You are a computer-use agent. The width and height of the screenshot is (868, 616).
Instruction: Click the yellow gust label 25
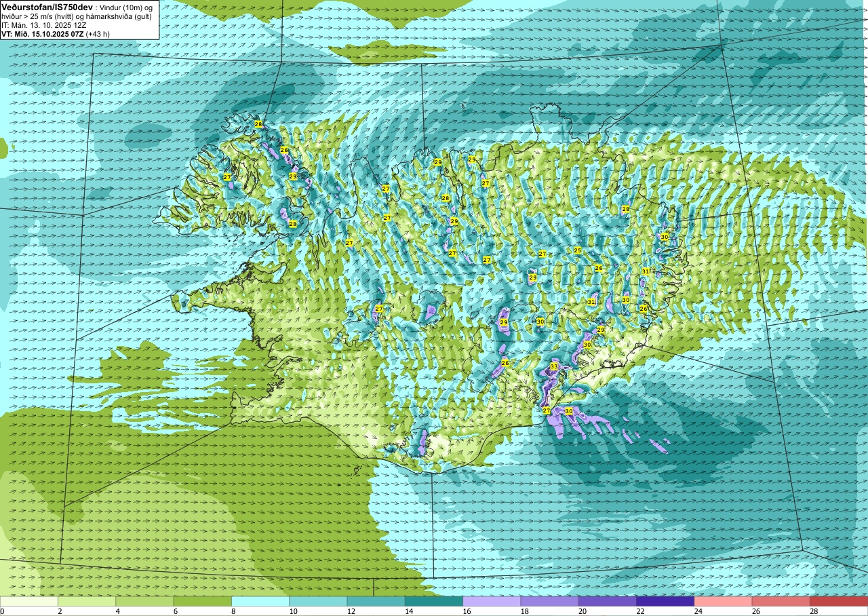pyautogui.click(x=578, y=250)
